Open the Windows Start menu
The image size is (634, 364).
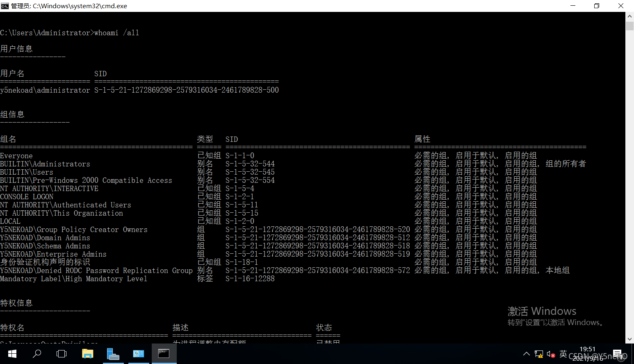tap(12, 354)
